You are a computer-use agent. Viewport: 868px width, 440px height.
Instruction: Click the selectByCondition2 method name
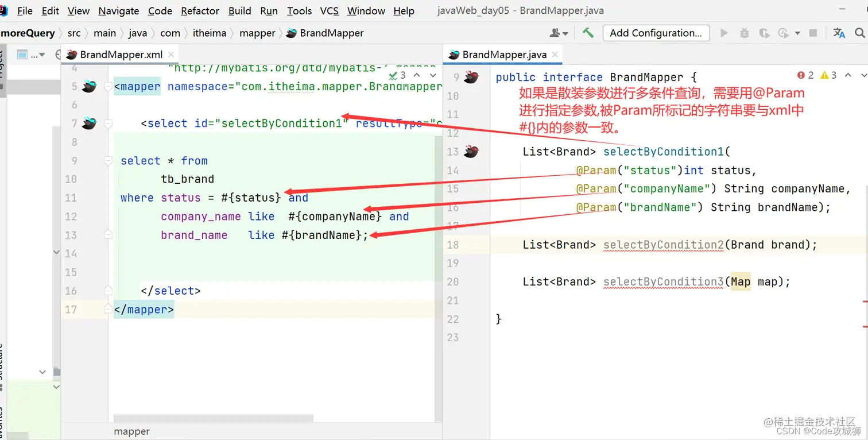pos(664,245)
